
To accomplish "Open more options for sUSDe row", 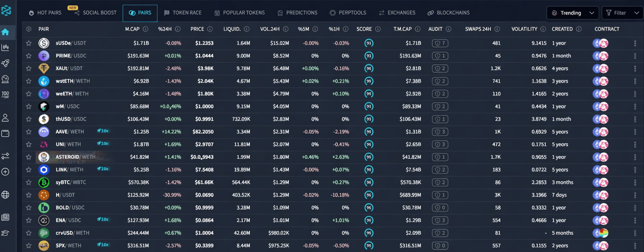I will pos(635,43).
